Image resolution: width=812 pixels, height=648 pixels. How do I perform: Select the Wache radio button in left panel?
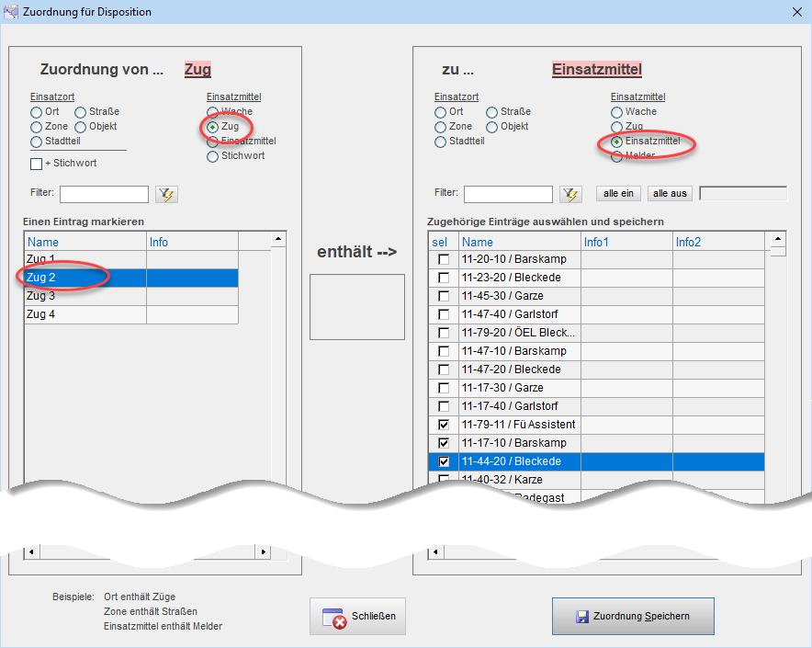(x=213, y=112)
